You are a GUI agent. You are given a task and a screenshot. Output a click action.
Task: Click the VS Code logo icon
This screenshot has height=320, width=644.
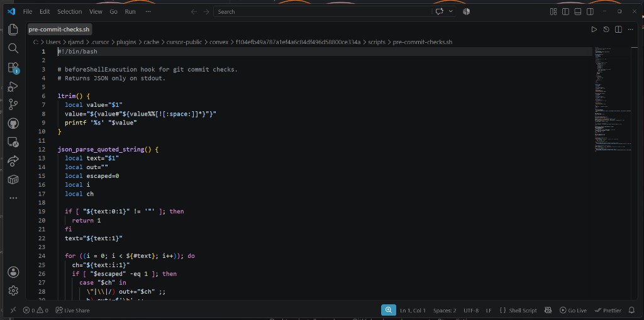11,11
